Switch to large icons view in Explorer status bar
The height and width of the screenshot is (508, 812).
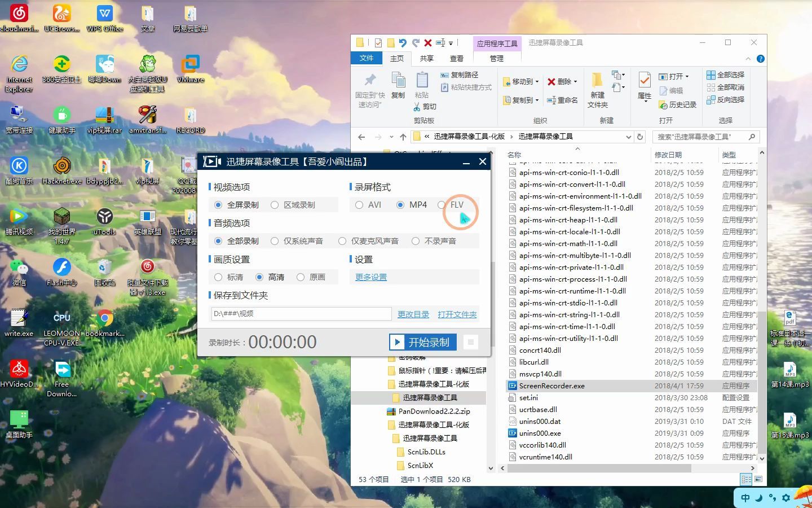point(758,479)
